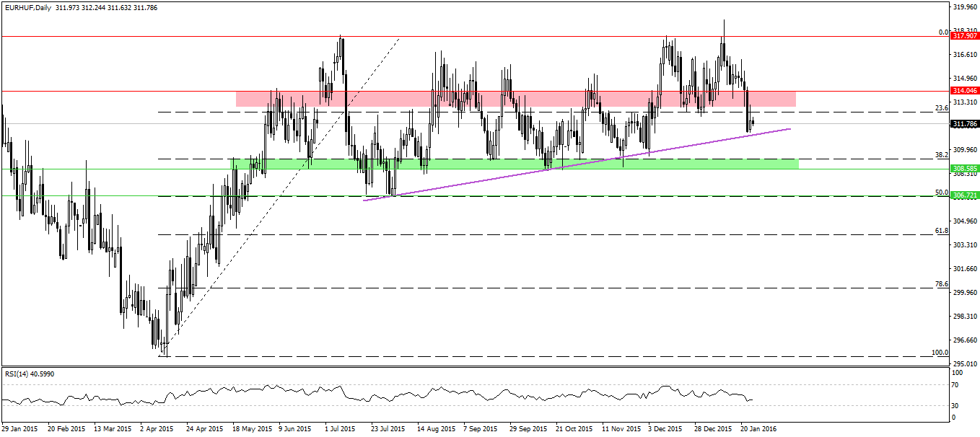Select the Fibonacci 23.6 level label
The height and width of the screenshot is (437, 980).
point(941,107)
